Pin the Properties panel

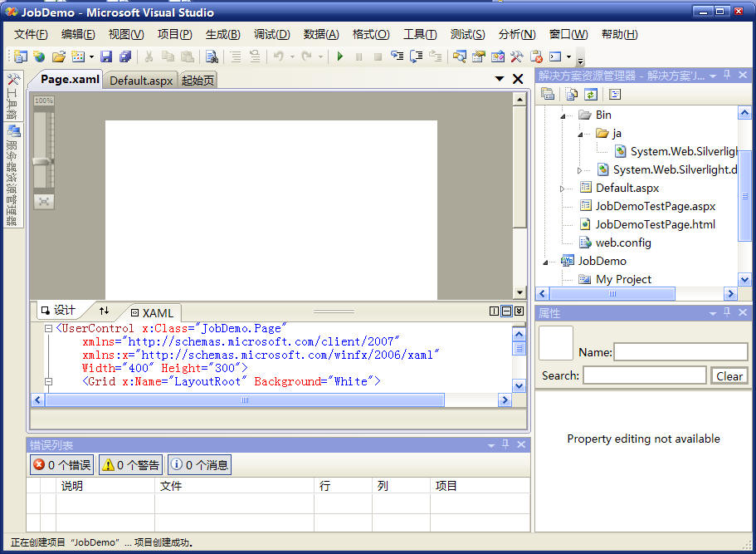click(x=727, y=312)
